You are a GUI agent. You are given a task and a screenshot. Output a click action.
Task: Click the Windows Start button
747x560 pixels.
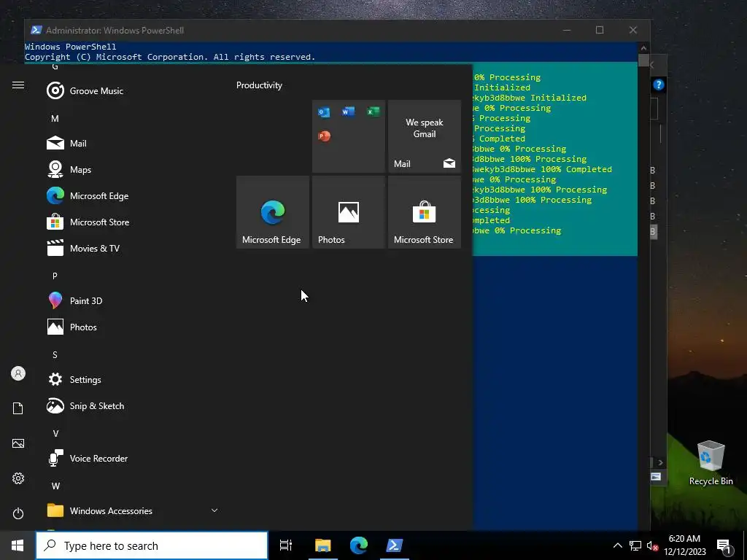tap(18, 545)
